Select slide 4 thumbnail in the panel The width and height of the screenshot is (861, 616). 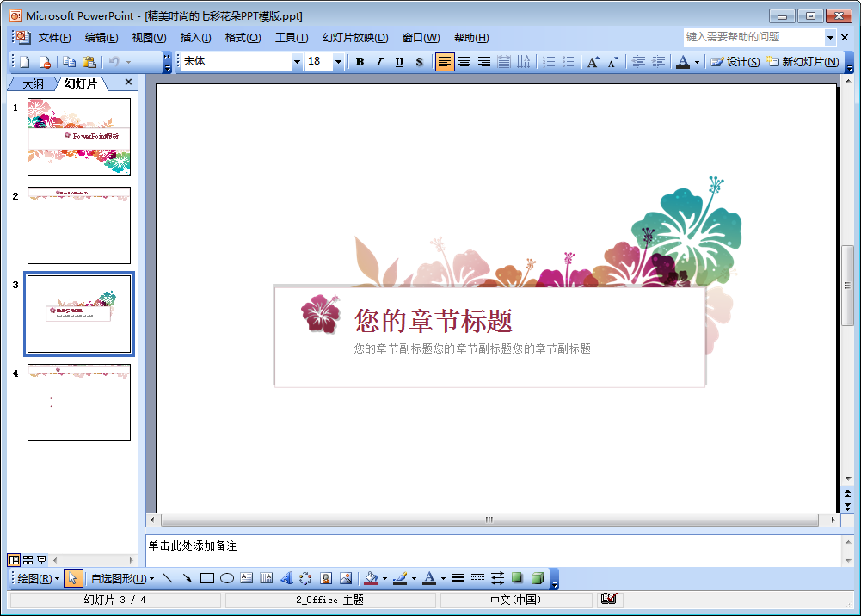pos(78,402)
